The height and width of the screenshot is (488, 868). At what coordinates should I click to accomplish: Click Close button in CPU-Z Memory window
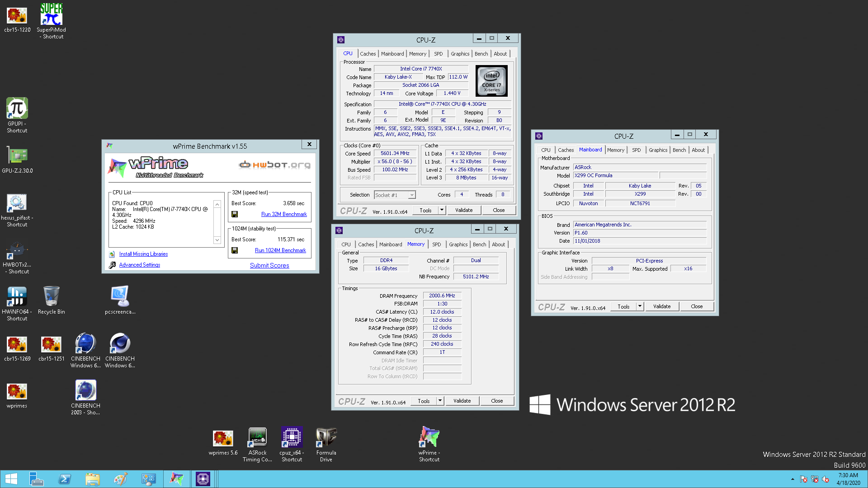pos(497,401)
